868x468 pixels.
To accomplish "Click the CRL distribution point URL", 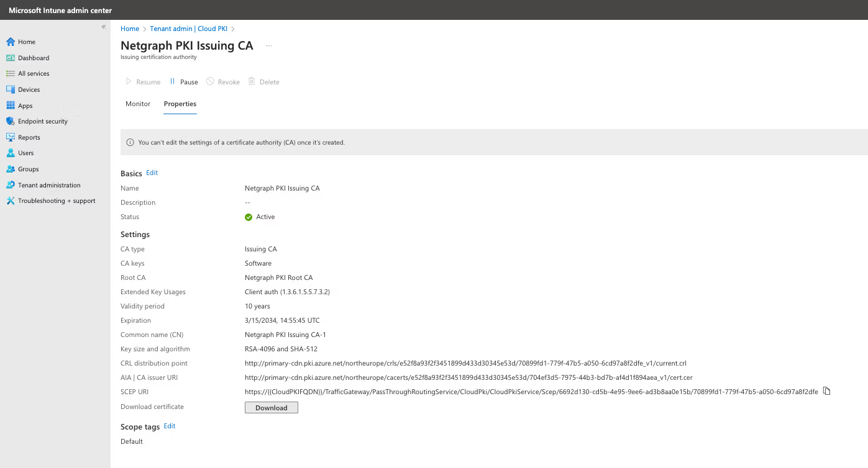I will pyautogui.click(x=465, y=363).
